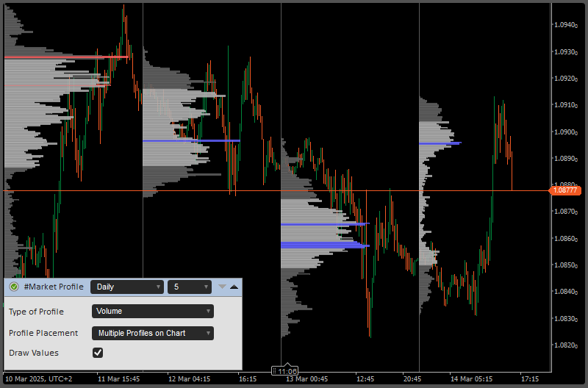This screenshot has width=588, height=388.
Task: Click the 10 Mar 2025, UTC+2 timezone label
Action: point(39,379)
